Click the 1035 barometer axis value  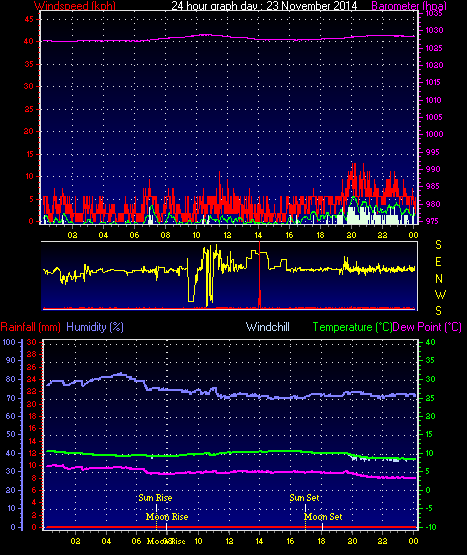[434, 13]
